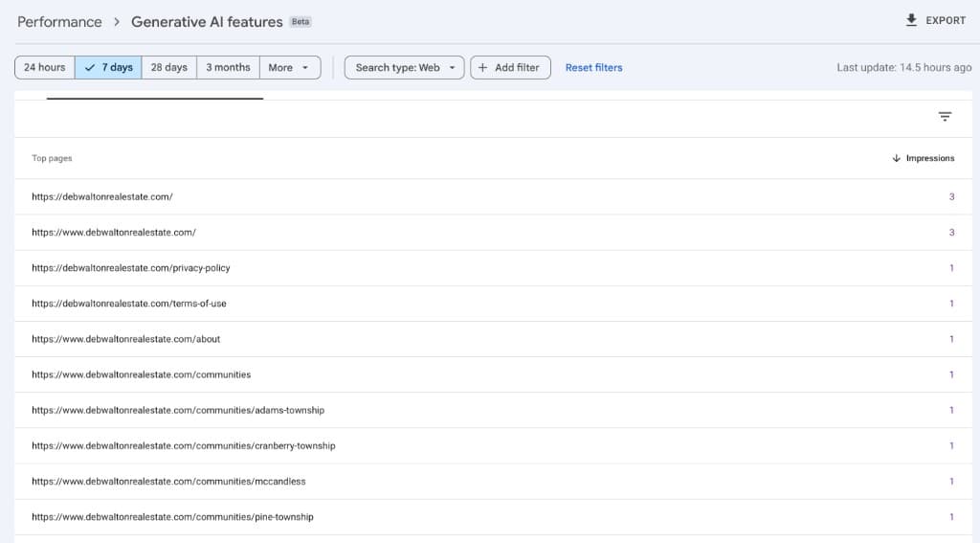Click Generative AI features breadcrumb title
This screenshot has height=543, width=980.
click(207, 22)
